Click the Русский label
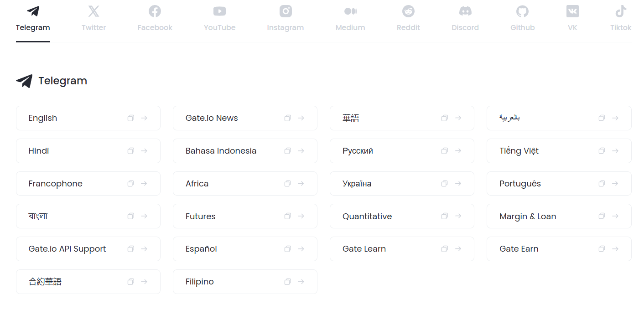 coord(358,151)
